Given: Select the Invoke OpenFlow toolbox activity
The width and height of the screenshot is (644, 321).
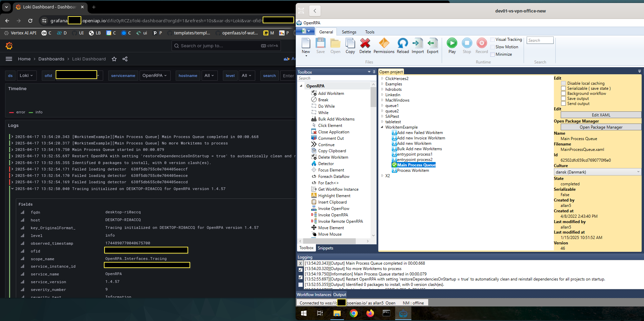Looking at the screenshot, I should point(333,209).
